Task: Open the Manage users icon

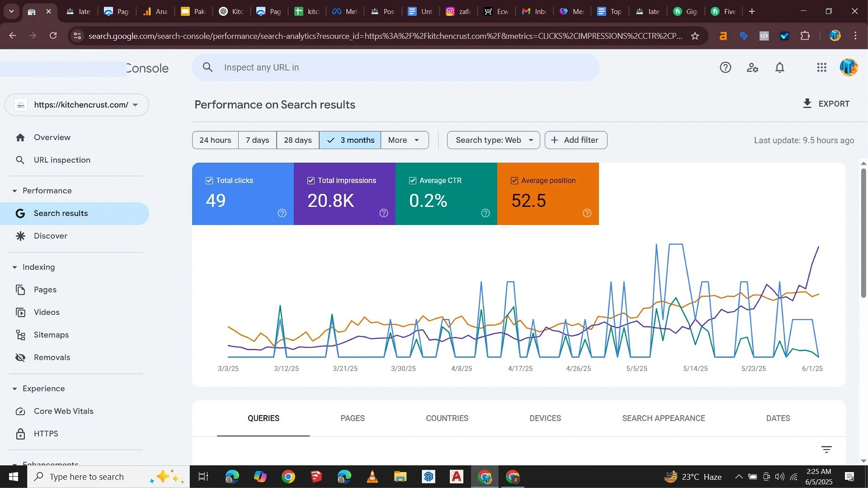Action: [752, 68]
